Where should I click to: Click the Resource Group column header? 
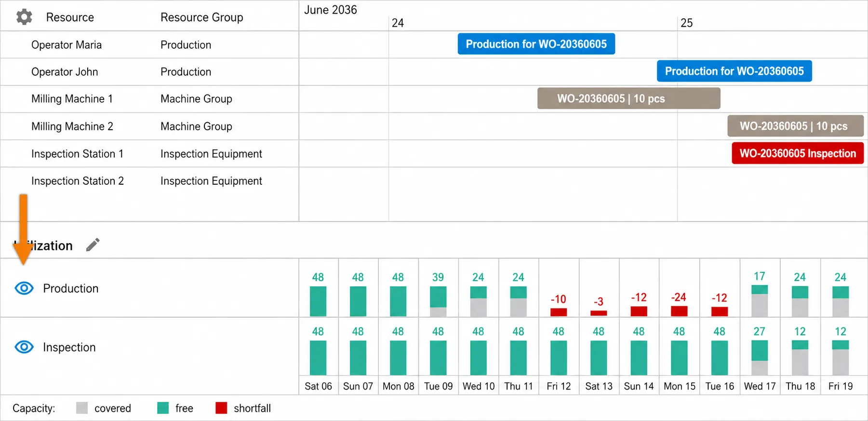[x=202, y=17]
